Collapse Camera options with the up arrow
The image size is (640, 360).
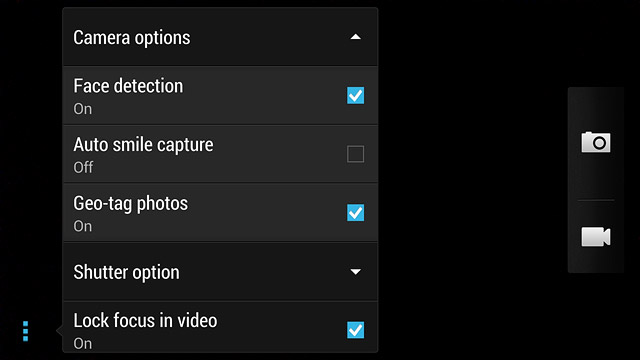tap(356, 37)
